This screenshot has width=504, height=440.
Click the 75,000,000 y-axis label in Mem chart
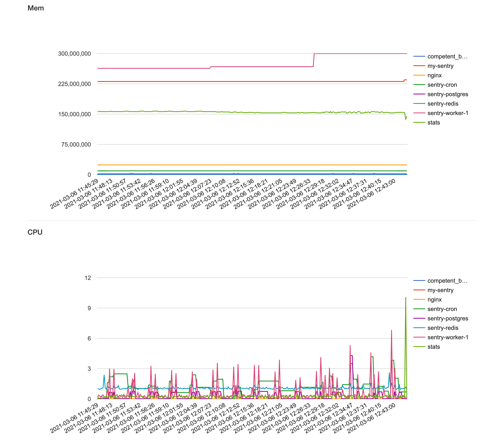pyautogui.click(x=76, y=144)
